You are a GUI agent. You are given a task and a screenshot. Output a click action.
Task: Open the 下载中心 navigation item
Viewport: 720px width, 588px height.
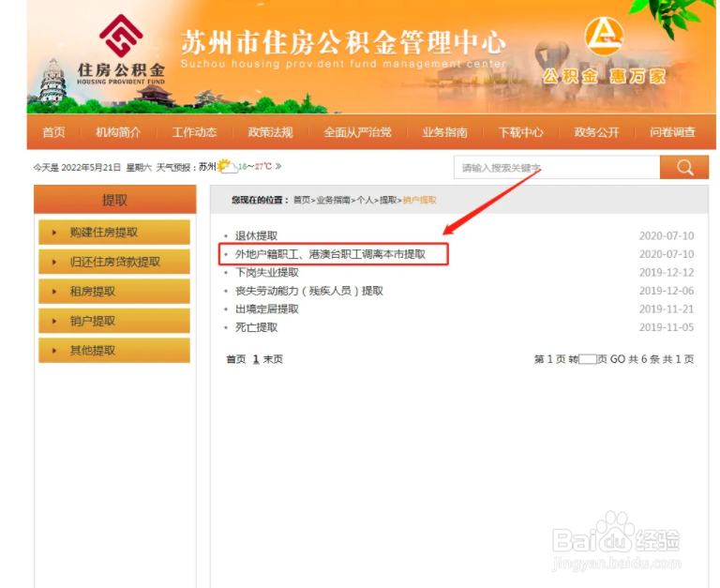pos(520,132)
